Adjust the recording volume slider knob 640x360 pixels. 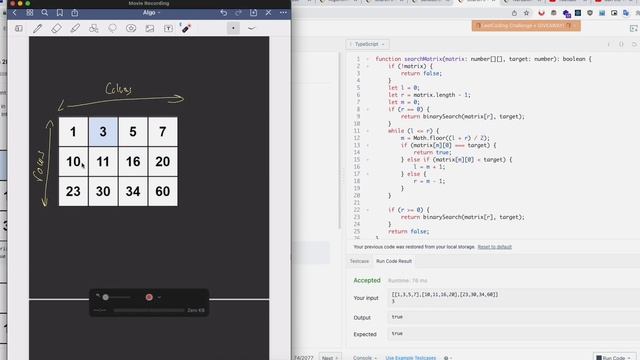[106, 297]
